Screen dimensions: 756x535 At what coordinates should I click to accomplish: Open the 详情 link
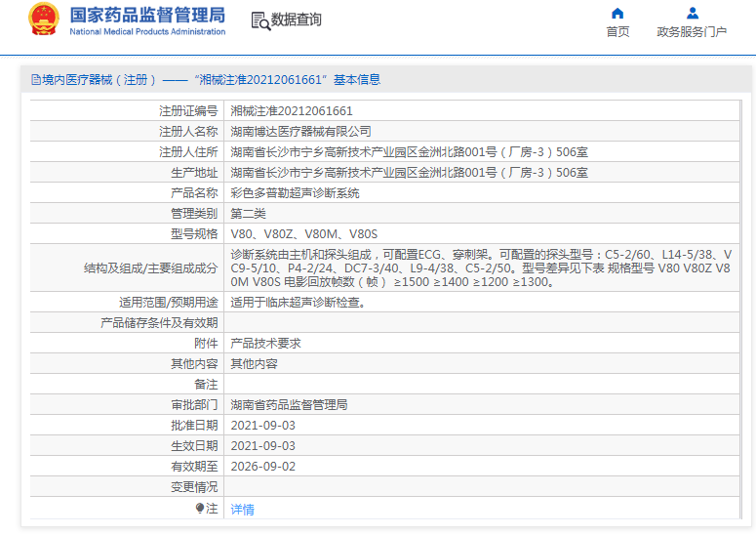243,509
